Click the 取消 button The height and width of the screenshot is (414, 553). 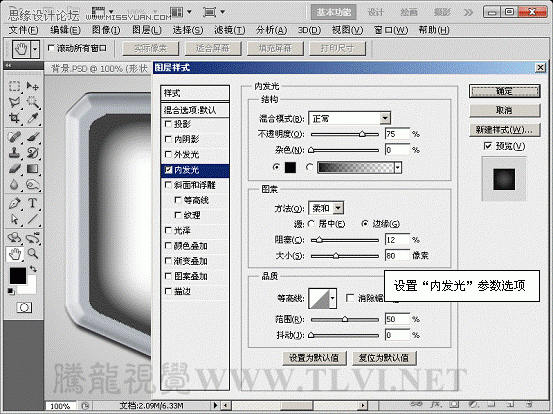[x=504, y=110]
